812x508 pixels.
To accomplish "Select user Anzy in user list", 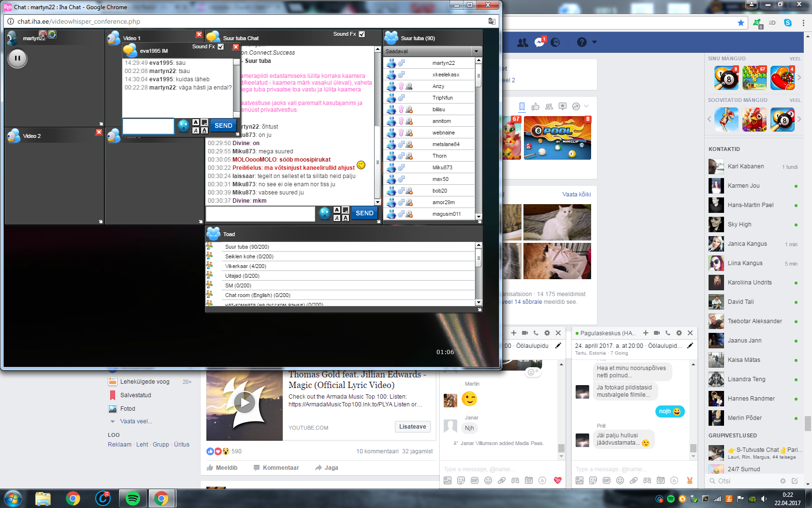I will tap(430, 86).
